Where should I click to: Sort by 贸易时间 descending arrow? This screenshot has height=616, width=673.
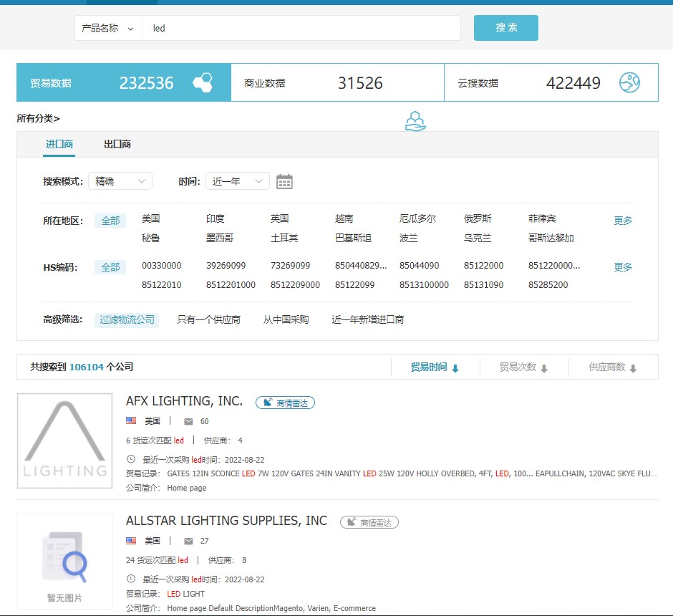tap(455, 368)
